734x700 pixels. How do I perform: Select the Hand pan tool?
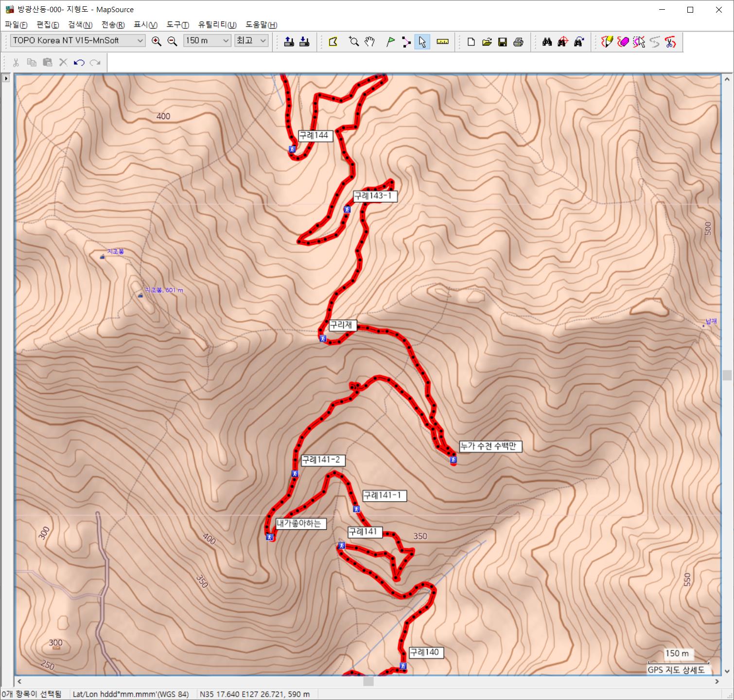[369, 42]
